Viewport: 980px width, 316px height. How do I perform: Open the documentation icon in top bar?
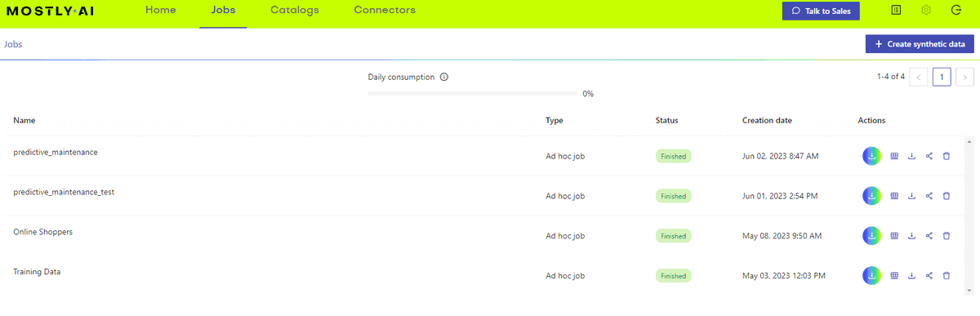(896, 11)
